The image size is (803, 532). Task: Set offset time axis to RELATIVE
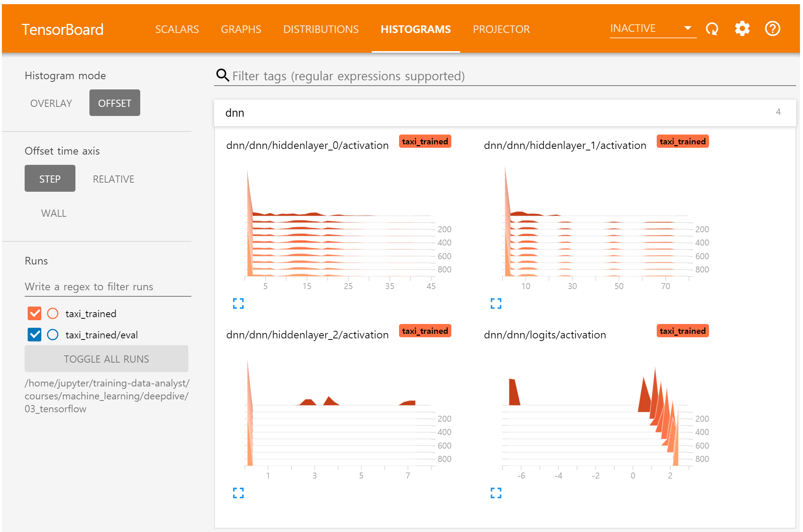point(113,179)
